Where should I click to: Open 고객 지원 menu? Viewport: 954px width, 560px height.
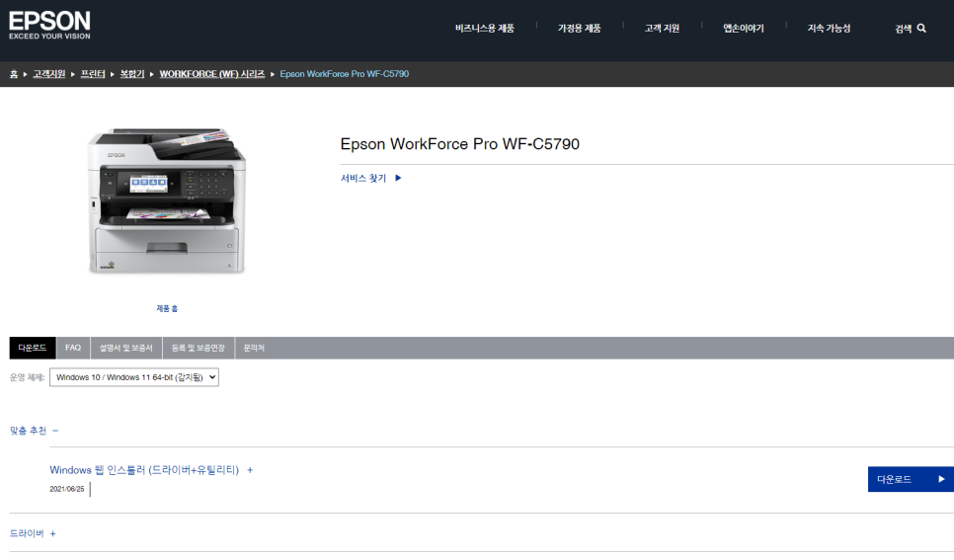662,28
